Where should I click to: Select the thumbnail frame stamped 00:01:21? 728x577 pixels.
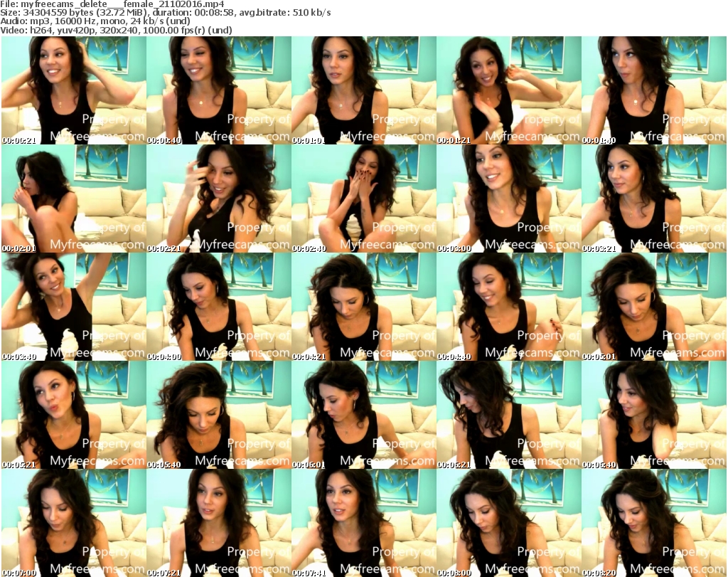pyautogui.click(x=509, y=90)
